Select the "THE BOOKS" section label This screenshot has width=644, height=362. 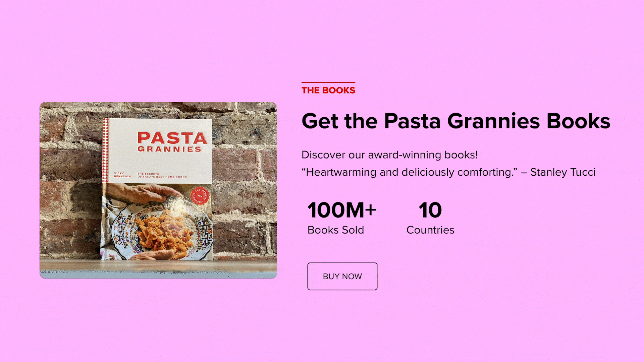pyautogui.click(x=328, y=90)
